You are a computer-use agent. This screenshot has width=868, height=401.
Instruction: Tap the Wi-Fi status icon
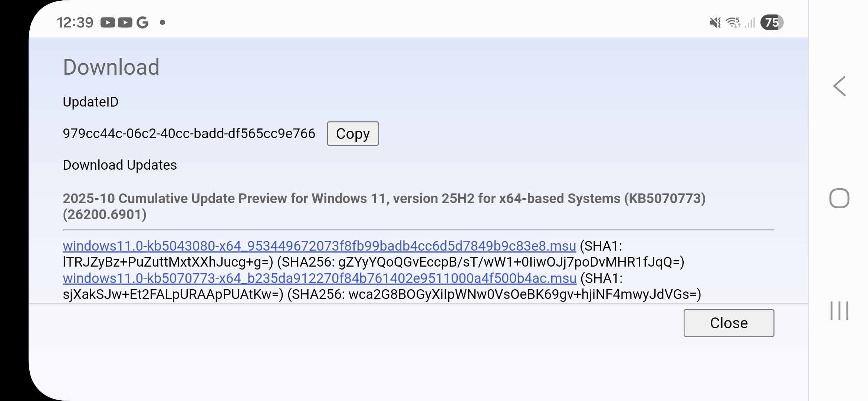733,23
